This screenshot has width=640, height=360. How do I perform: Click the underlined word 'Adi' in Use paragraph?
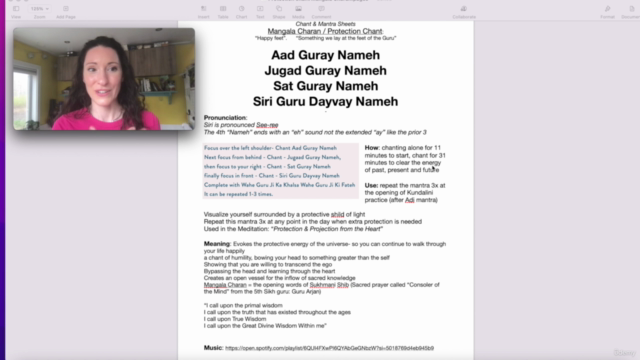pos(409,200)
